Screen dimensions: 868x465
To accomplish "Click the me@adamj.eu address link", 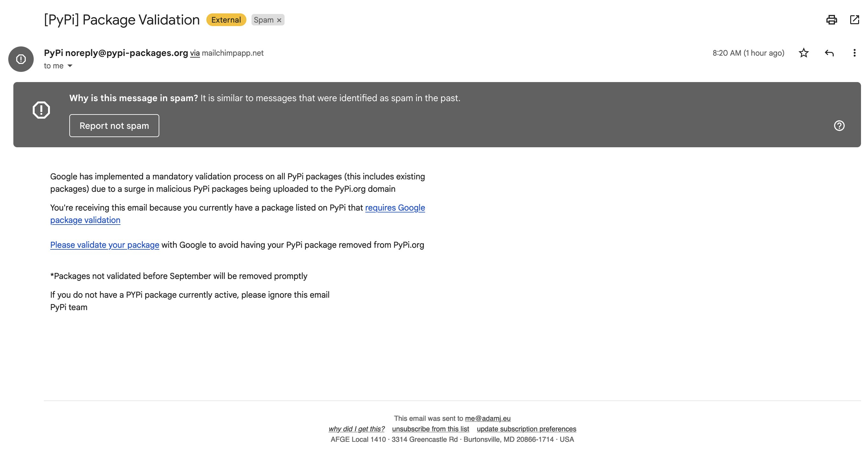I will point(488,418).
